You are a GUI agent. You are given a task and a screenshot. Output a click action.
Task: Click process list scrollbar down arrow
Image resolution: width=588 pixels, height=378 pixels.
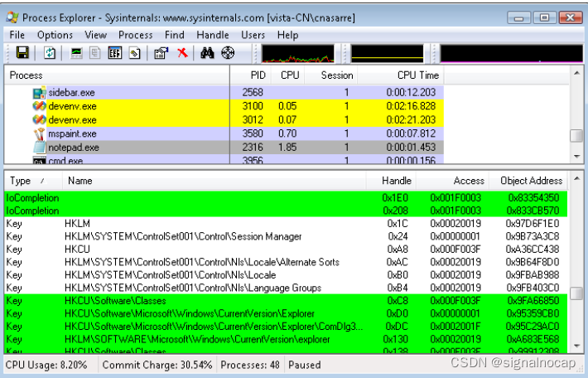[x=576, y=157]
